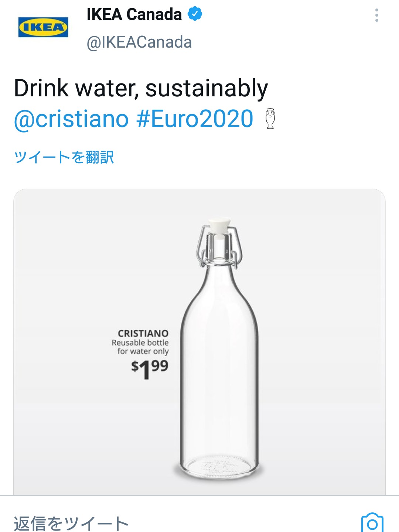399x532 pixels.
Task: Open the IKEA Canada display name
Action: tap(134, 14)
